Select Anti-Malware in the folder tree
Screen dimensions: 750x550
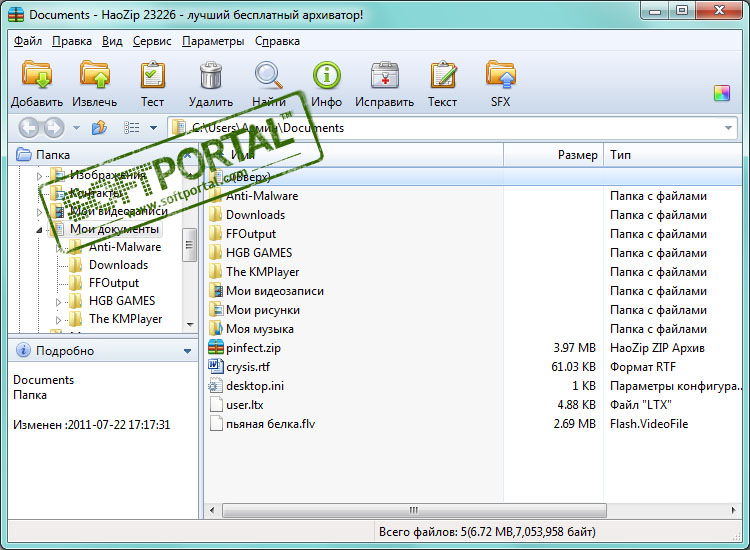point(125,247)
